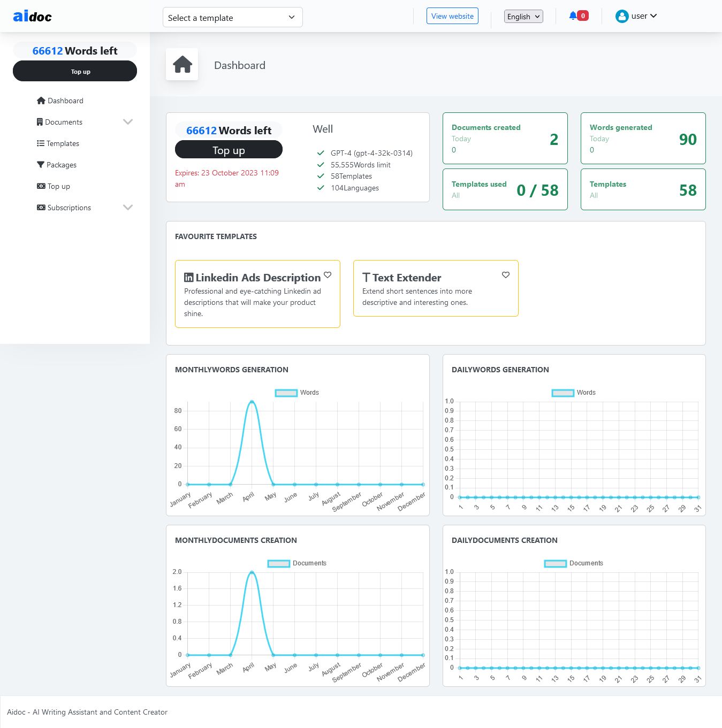Screen dimensions: 722x728
Task: Click the large home icon beside Dashboard title
Action: point(183,64)
